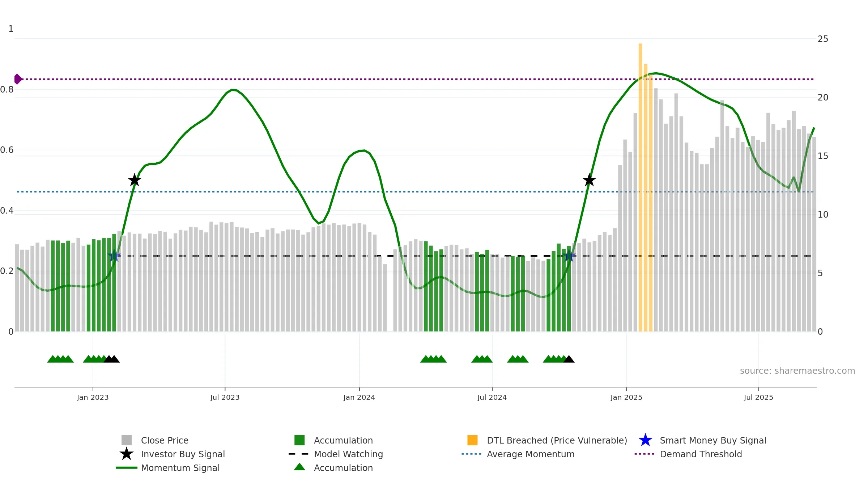Click the left axis value 0.6

point(7,150)
